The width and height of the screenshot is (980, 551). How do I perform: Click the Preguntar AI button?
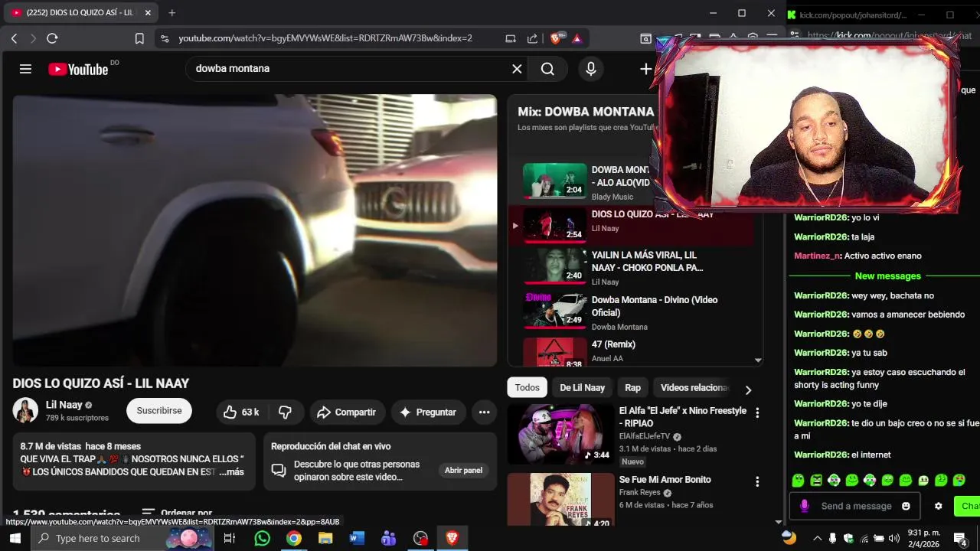(x=428, y=412)
